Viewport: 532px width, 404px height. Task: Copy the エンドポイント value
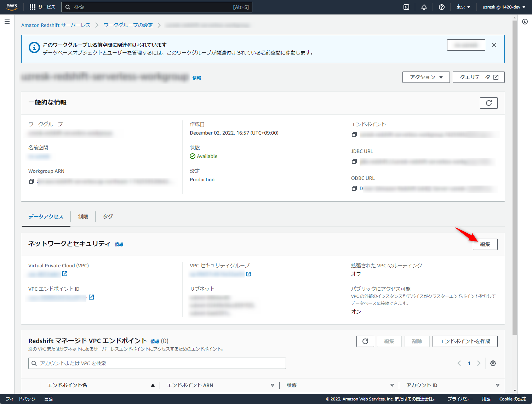click(354, 135)
